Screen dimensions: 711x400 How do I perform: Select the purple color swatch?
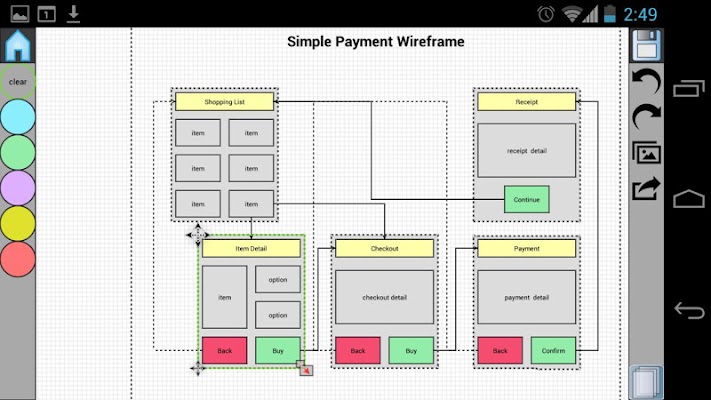[18, 188]
